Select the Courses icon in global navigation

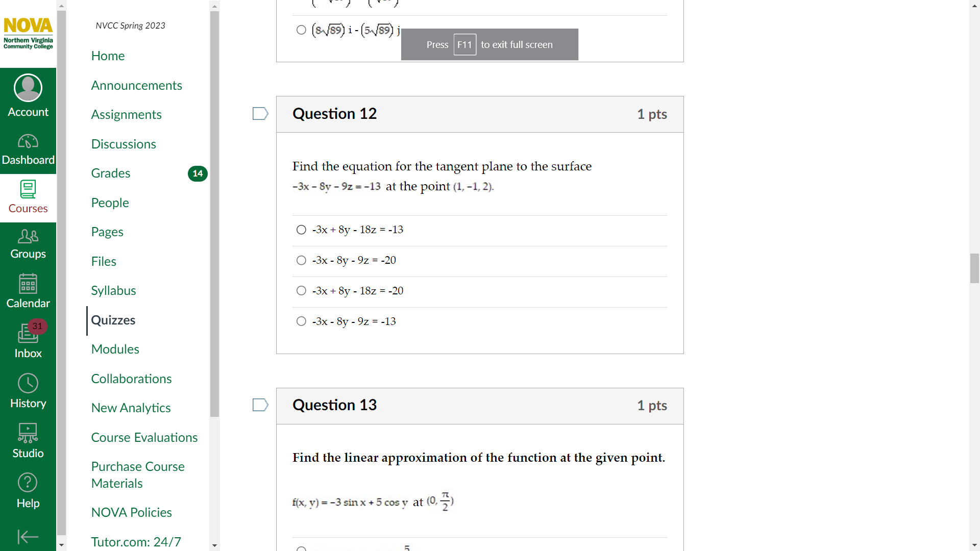point(28,196)
